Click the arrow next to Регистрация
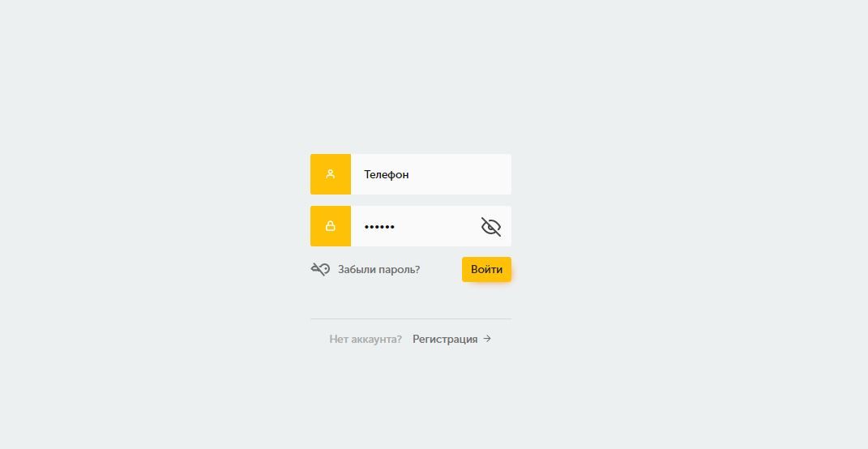Viewport: 868px width, 449px height. [487, 338]
